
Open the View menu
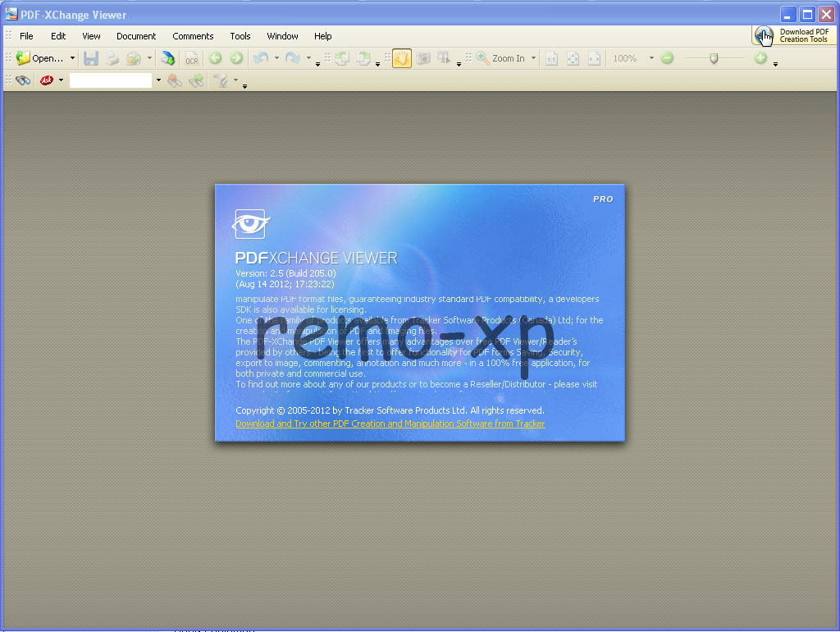91,36
